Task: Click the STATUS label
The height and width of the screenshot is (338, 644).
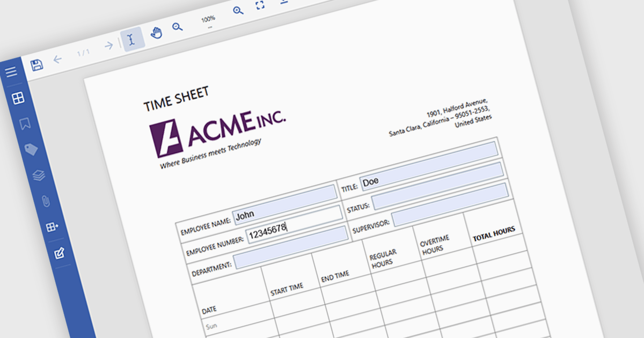Action: point(357,208)
